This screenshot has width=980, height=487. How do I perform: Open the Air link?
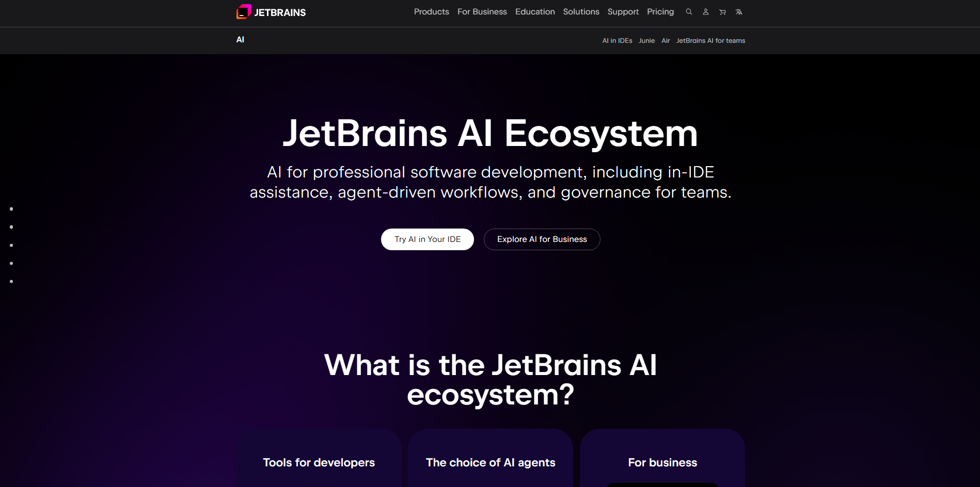666,41
